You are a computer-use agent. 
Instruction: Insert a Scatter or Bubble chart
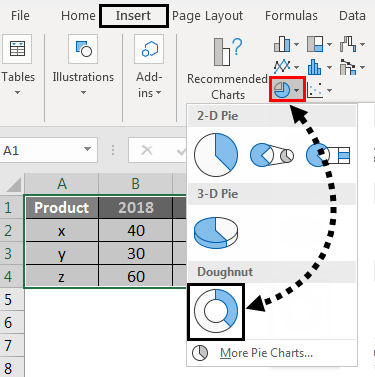(315, 90)
